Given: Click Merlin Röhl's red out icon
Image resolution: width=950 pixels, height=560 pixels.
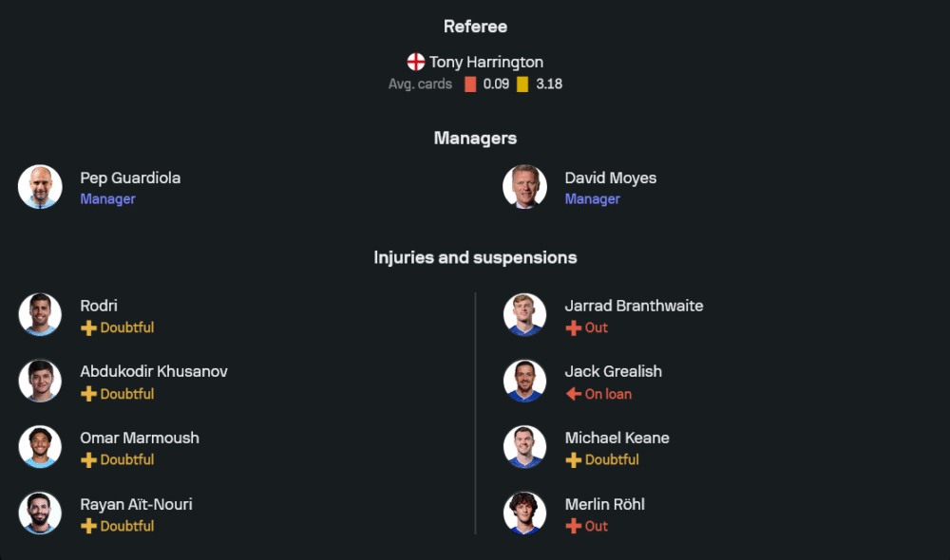Looking at the screenshot, I should 573,526.
